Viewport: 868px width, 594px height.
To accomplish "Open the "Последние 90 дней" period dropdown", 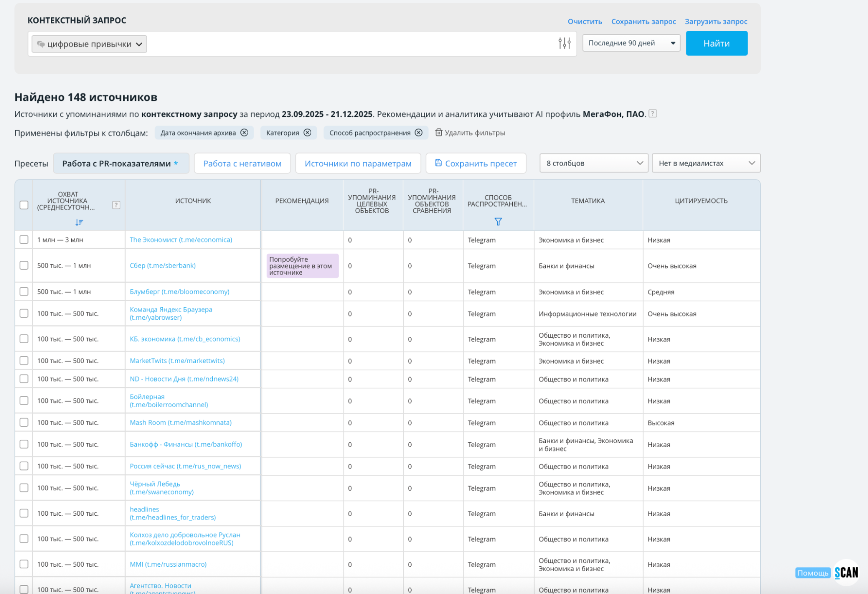I will [631, 43].
